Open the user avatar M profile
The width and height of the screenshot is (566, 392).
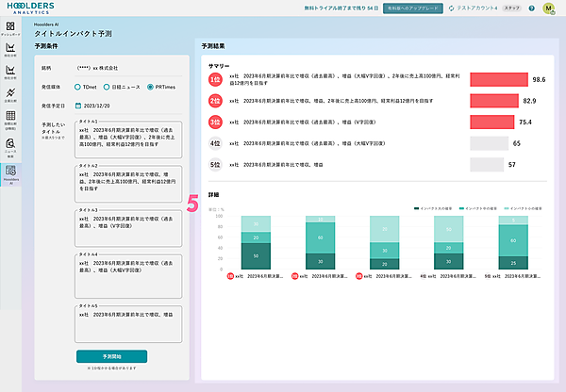[548, 8]
